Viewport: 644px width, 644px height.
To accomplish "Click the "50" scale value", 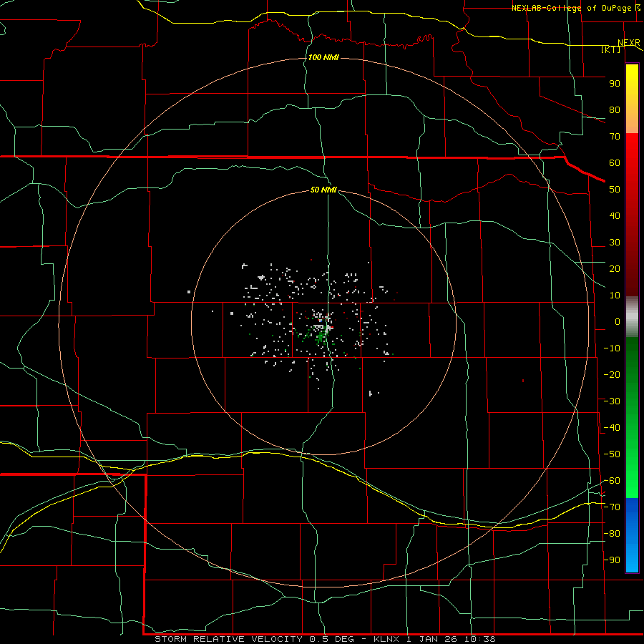I will pyautogui.click(x=615, y=190).
